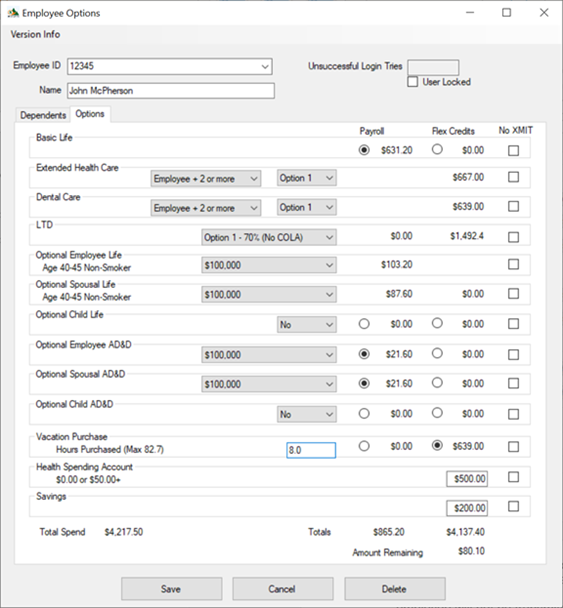Click the LTD flex credits value $1,492.4
The image size is (563, 608).
(x=467, y=236)
